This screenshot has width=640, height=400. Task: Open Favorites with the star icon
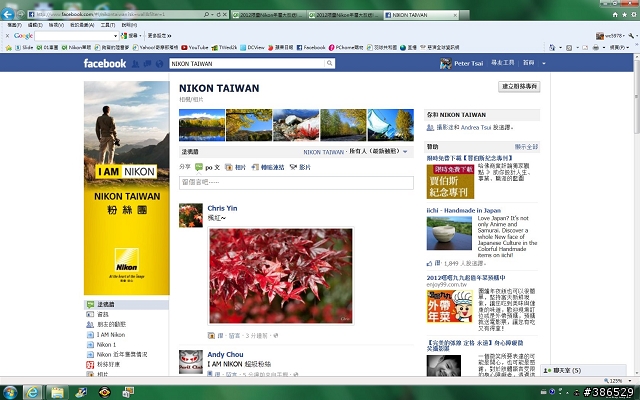[x=624, y=15]
